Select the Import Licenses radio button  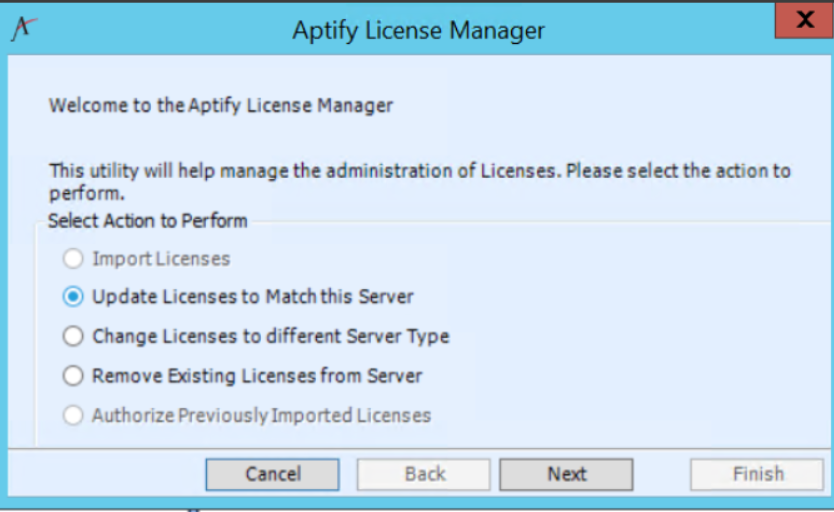pyautogui.click(x=73, y=258)
